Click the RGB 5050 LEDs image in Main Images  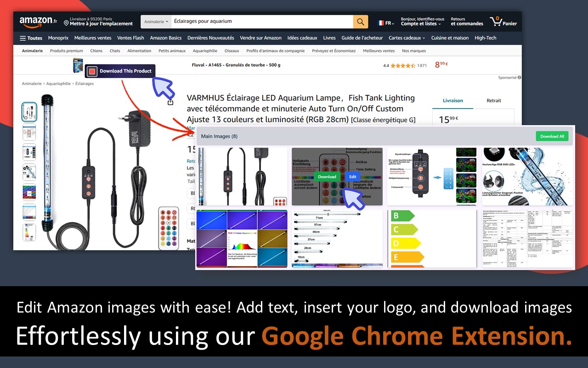pos(527,176)
